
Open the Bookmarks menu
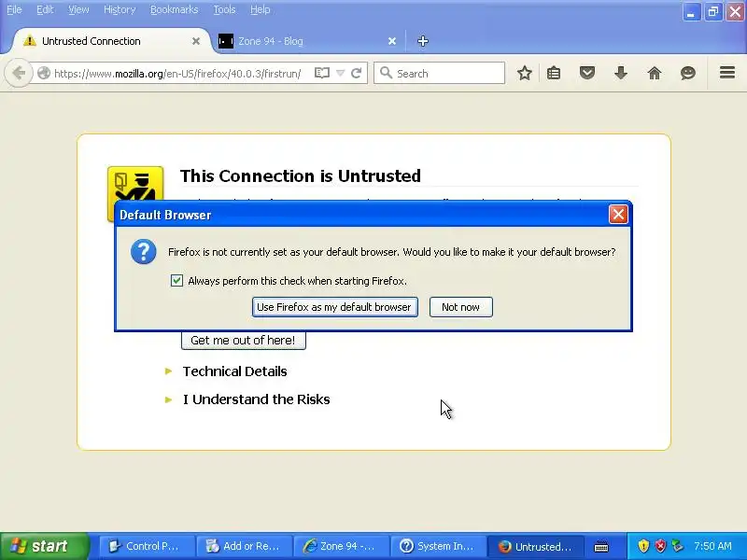coord(174,9)
